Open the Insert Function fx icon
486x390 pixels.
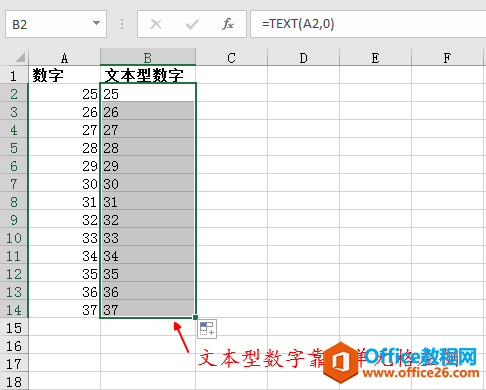pos(228,24)
